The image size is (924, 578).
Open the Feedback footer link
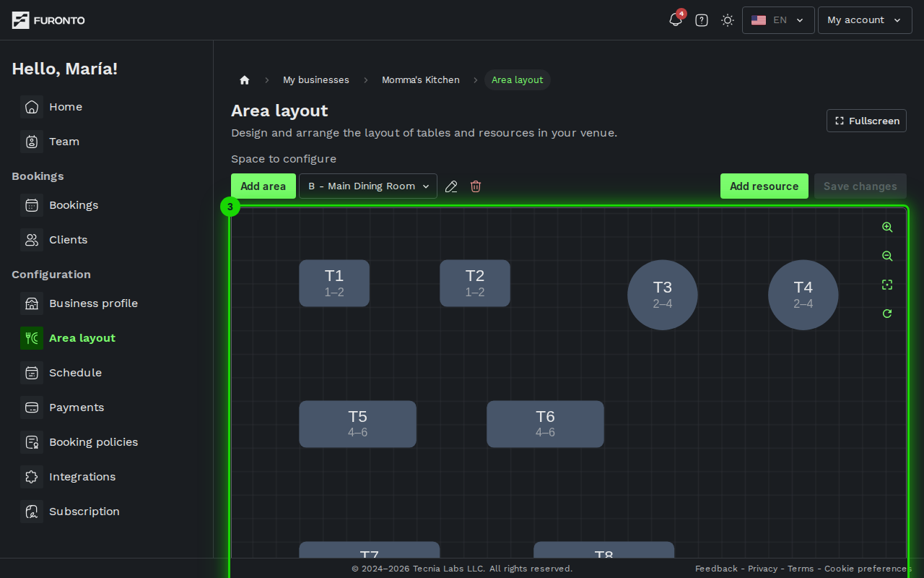coord(716,569)
